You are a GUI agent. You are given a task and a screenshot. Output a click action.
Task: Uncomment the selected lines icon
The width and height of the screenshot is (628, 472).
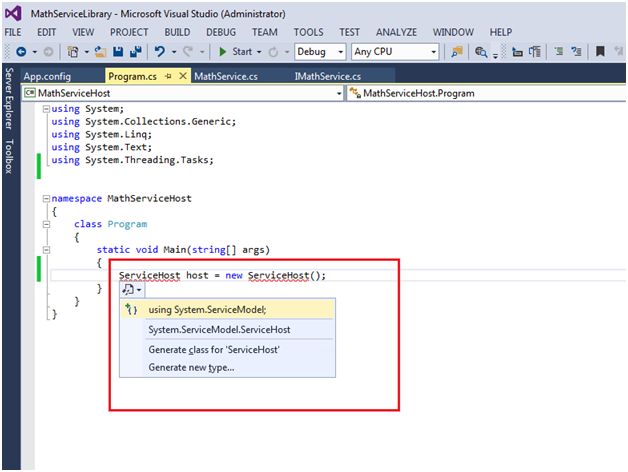pos(576,52)
